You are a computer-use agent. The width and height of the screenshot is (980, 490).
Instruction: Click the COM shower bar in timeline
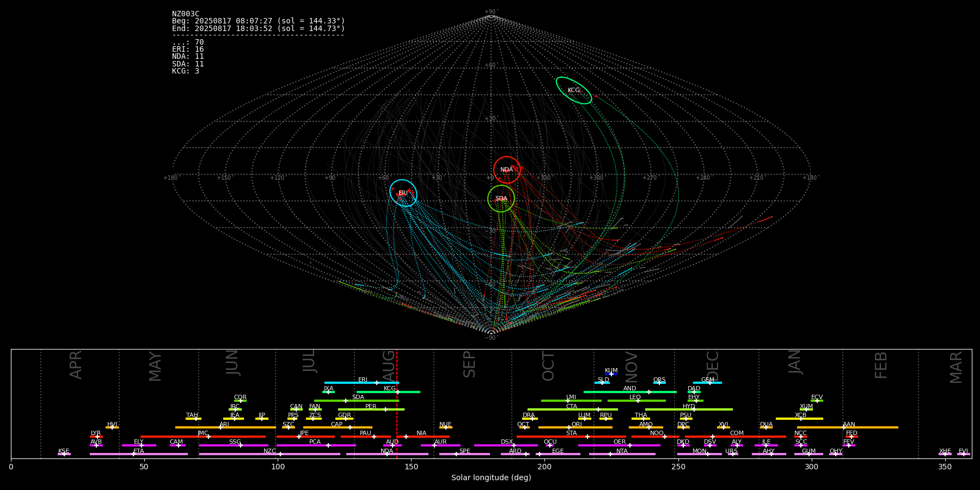point(737,437)
